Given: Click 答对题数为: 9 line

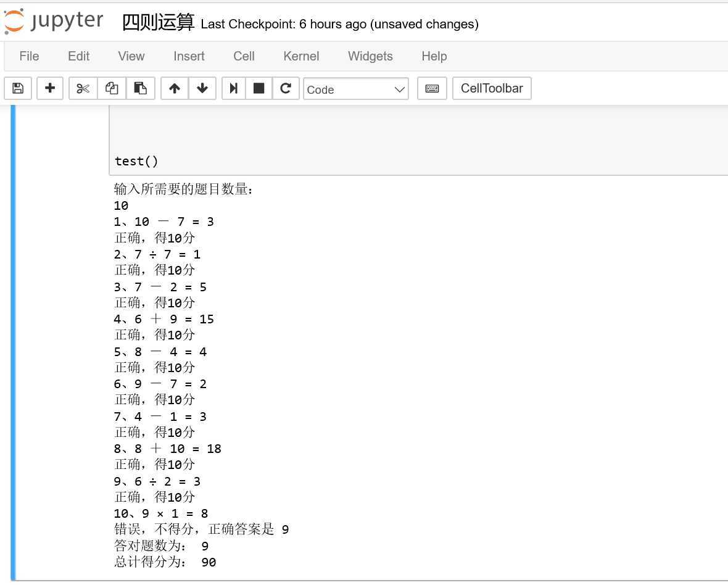Looking at the screenshot, I should pyautogui.click(x=161, y=546).
